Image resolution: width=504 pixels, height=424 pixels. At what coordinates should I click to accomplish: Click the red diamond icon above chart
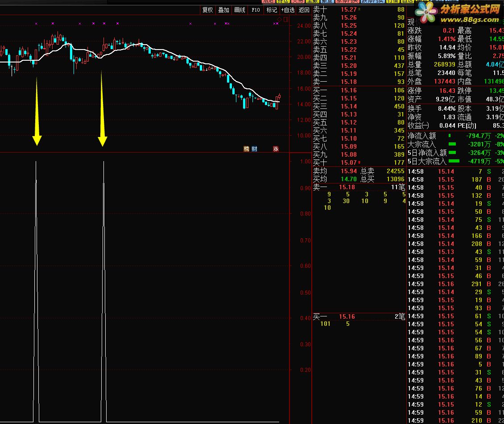point(279,20)
